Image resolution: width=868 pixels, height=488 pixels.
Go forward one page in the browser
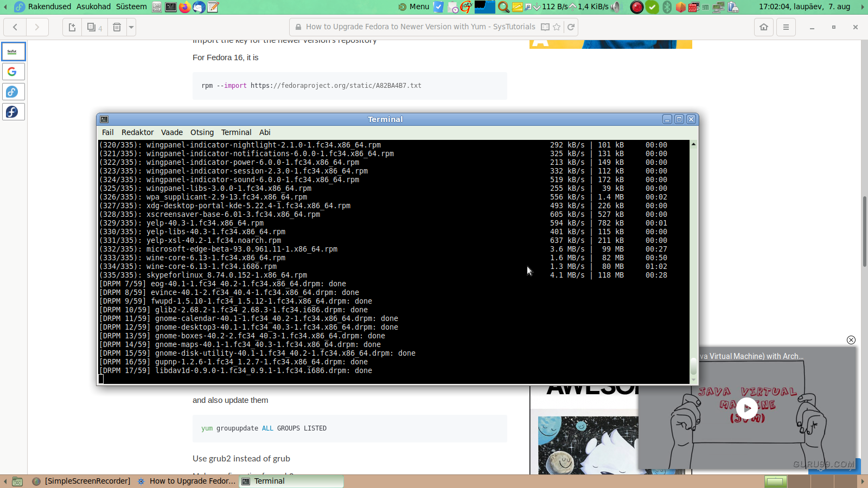[x=37, y=27]
